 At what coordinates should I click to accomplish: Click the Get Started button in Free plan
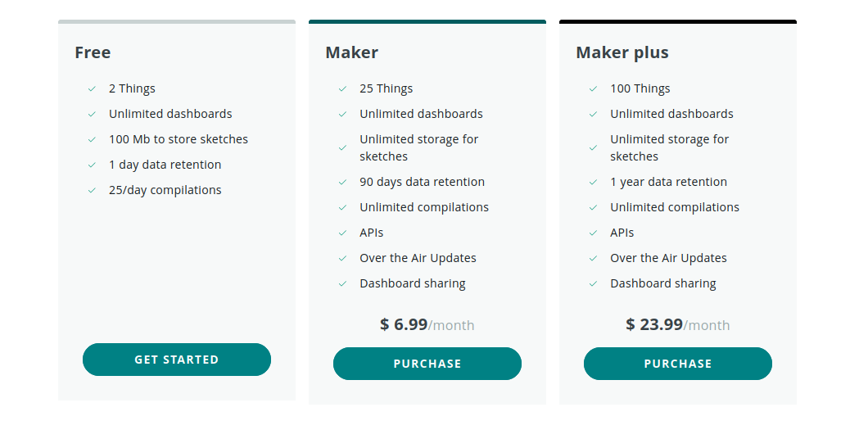pyautogui.click(x=177, y=360)
